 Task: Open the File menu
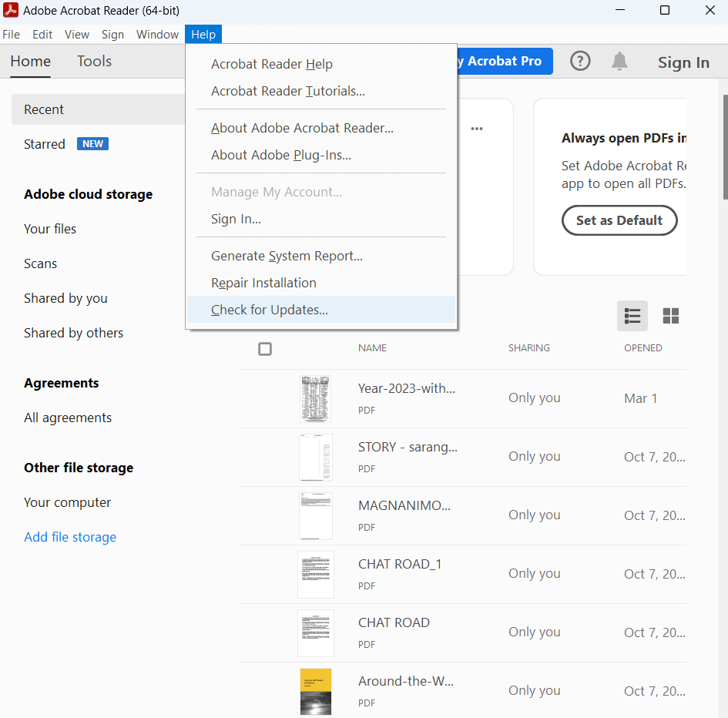[11, 35]
